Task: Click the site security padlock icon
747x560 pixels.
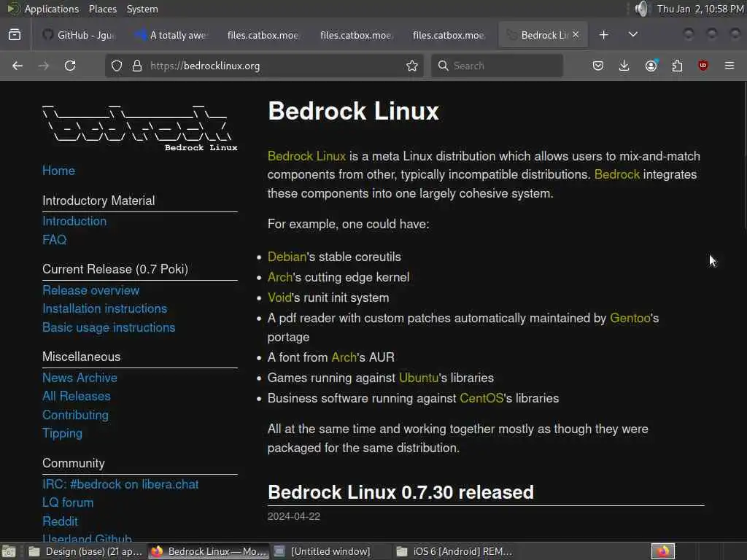Action: point(137,66)
